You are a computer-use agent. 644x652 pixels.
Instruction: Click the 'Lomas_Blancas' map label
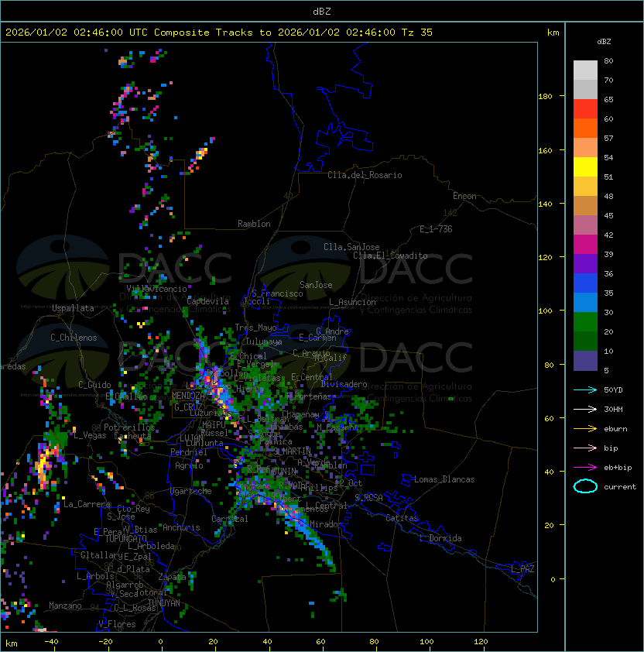coord(444,479)
